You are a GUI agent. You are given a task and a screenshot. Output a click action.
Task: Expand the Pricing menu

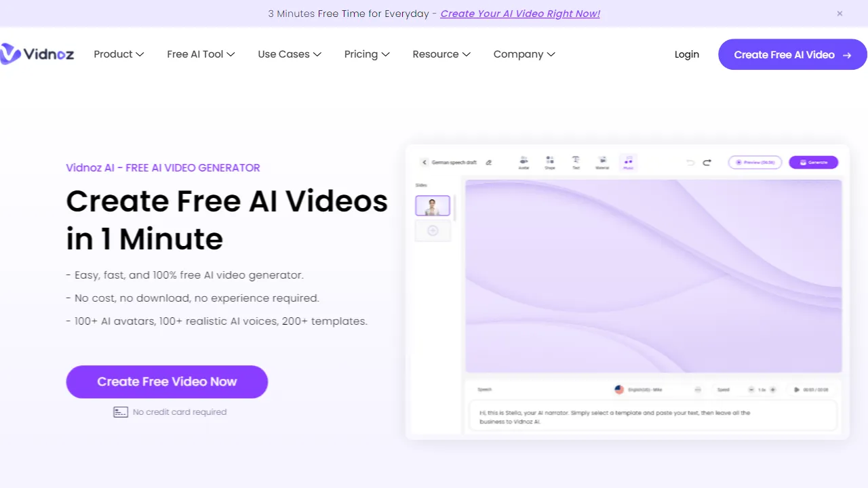click(367, 54)
